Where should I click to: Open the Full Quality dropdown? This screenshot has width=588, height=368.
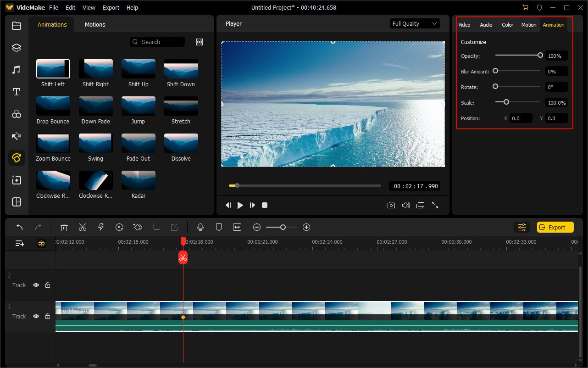[x=415, y=23]
